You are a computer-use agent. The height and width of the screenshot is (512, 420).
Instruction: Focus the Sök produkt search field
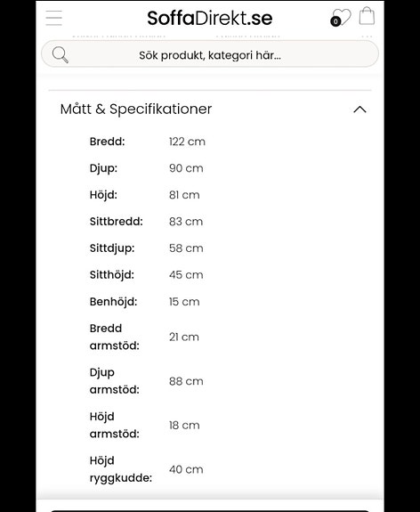210,54
